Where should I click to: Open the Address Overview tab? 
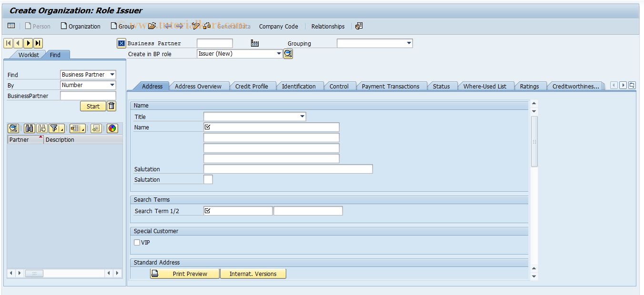pyautogui.click(x=198, y=86)
